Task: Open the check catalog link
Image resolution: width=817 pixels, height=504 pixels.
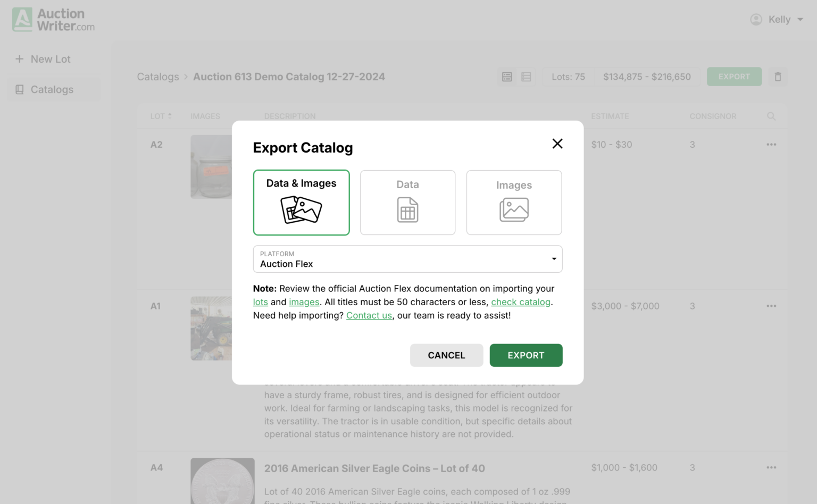Action: (x=520, y=302)
